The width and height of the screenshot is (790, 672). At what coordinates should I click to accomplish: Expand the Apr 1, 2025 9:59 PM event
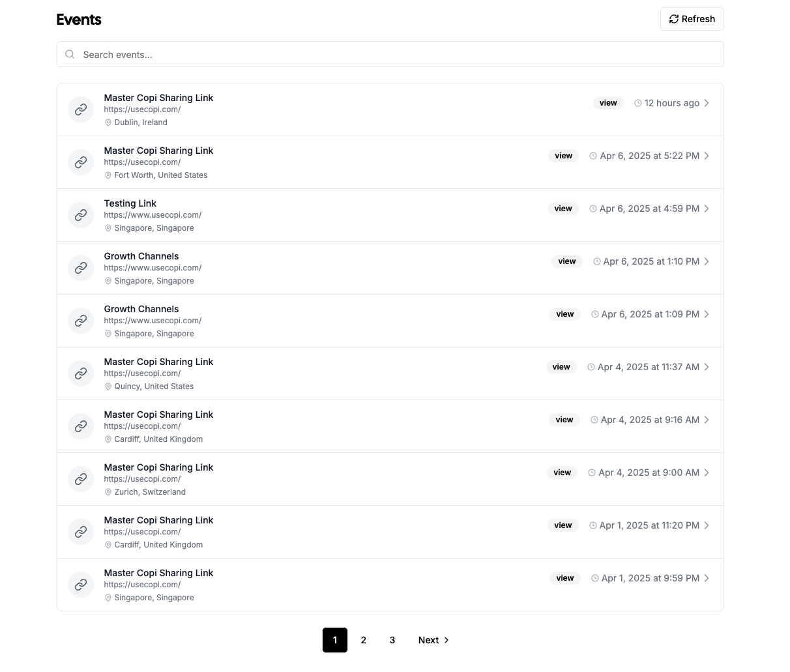[707, 578]
